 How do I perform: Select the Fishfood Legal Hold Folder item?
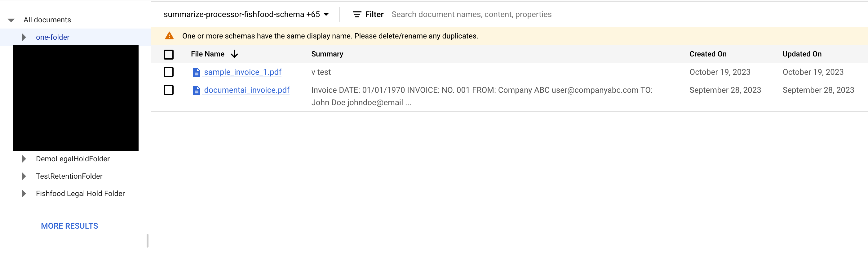click(x=80, y=194)
